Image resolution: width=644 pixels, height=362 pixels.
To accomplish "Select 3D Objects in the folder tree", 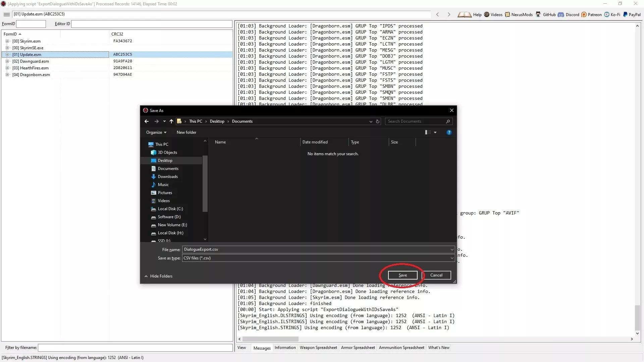I will coord(167,153).
